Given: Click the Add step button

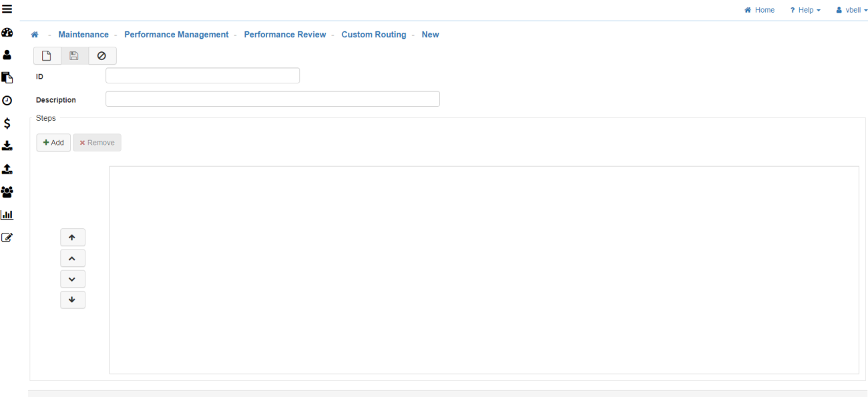Looking at the screenshot, I should (x=53, y=143).
